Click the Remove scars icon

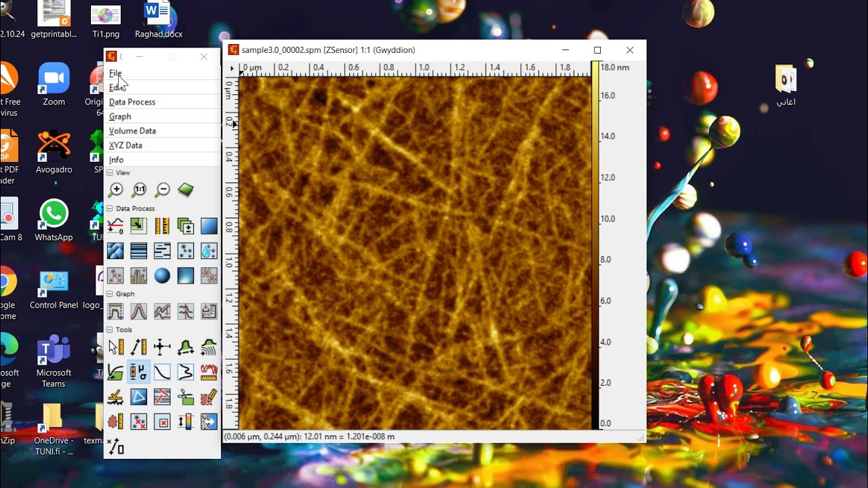(163, 251)
